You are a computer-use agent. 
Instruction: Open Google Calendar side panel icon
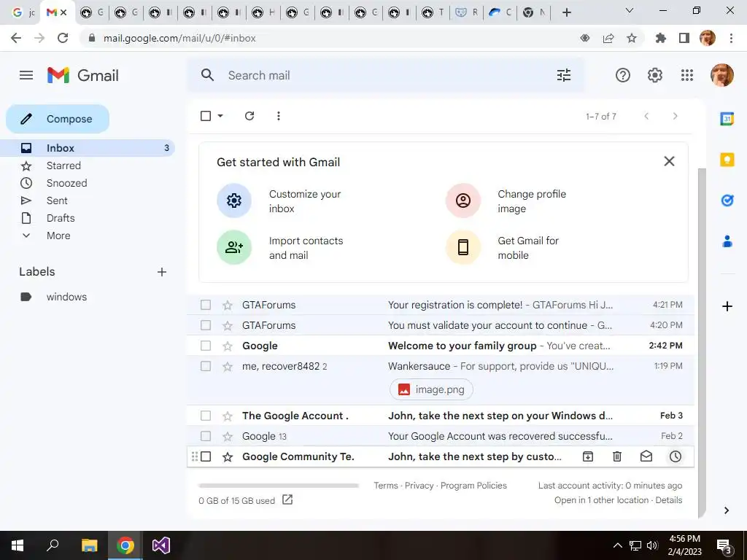(727, 119)
